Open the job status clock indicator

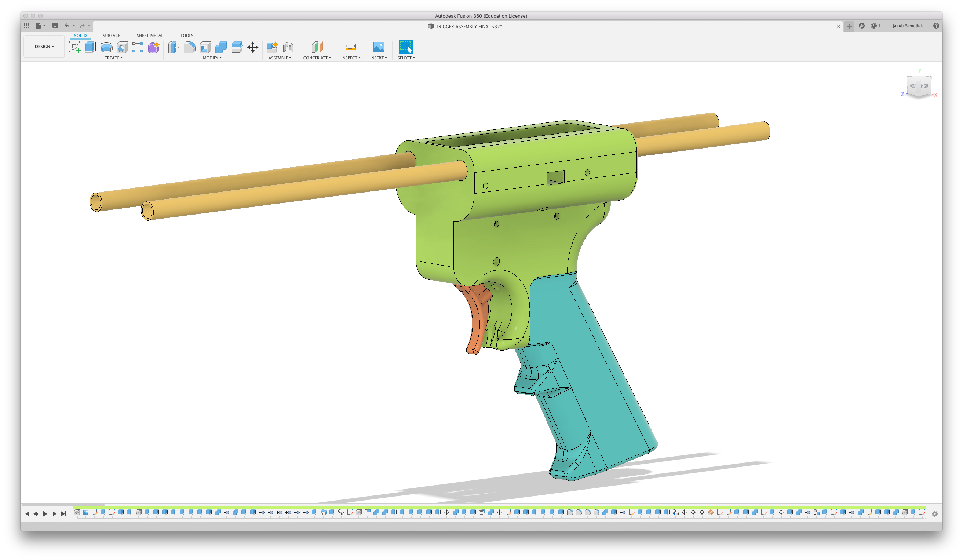[x=875, y=26]
